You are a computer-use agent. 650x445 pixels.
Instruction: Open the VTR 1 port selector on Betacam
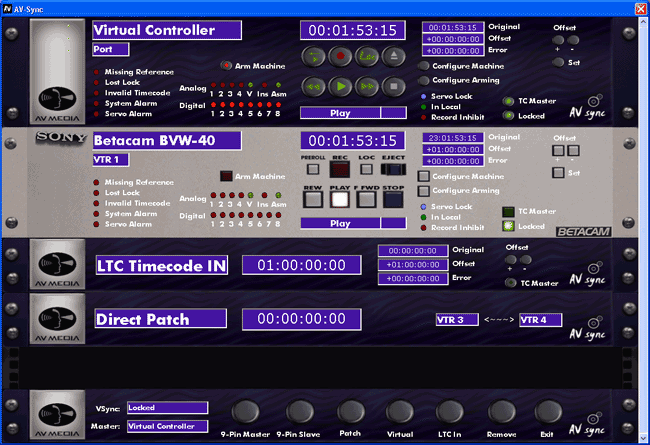[111, 160]
